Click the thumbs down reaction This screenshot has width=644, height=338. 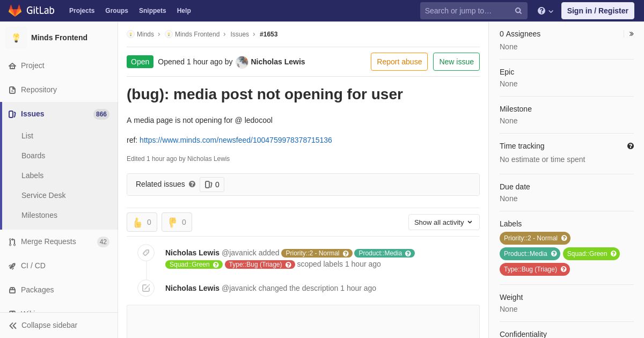[177, 222]
